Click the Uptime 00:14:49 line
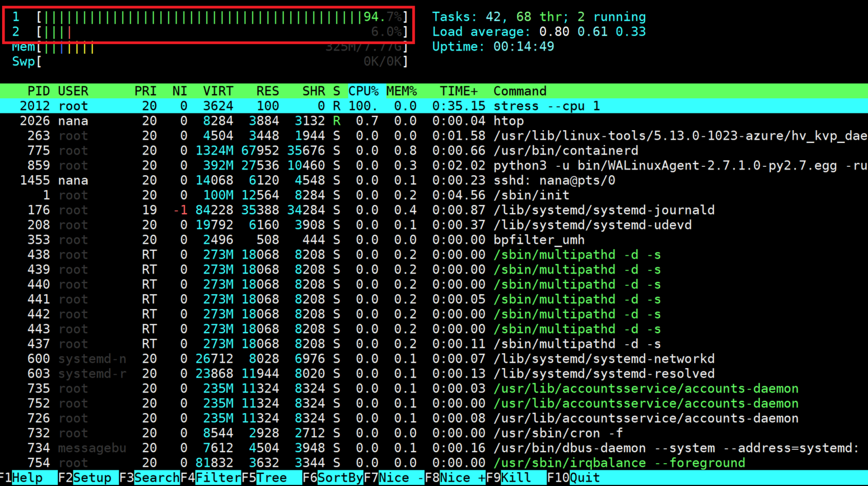 pyautogui.click(x=493, y=47)
